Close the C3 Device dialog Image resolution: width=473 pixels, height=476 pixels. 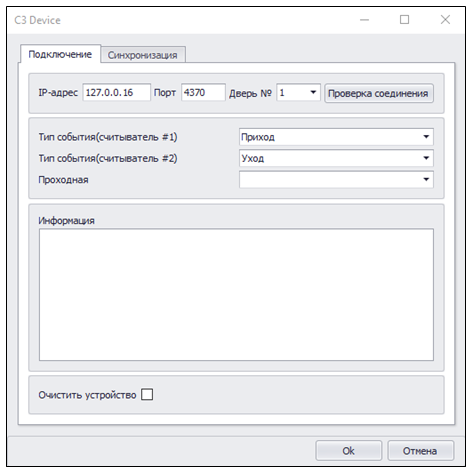(445, 20)
